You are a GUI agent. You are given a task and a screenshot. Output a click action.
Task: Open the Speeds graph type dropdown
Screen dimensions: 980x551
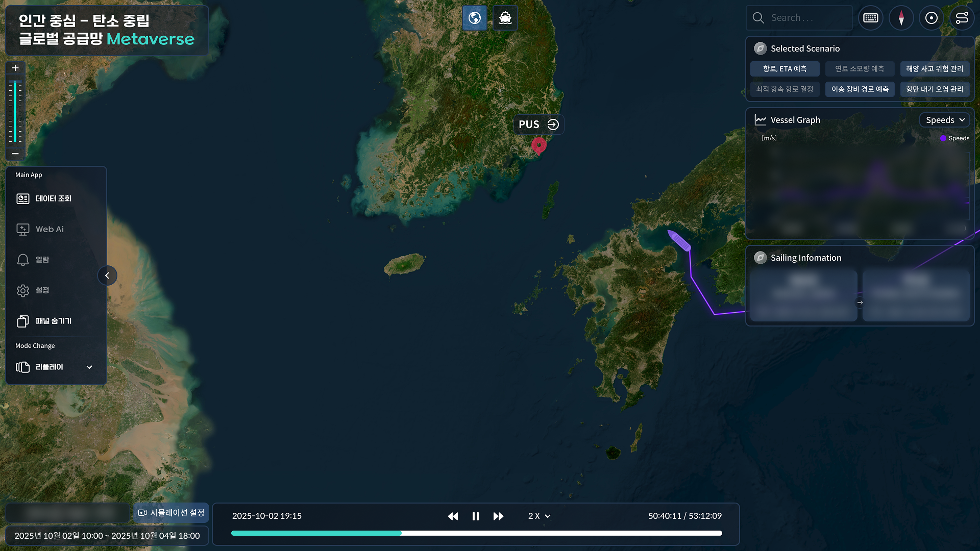(945, 120)
